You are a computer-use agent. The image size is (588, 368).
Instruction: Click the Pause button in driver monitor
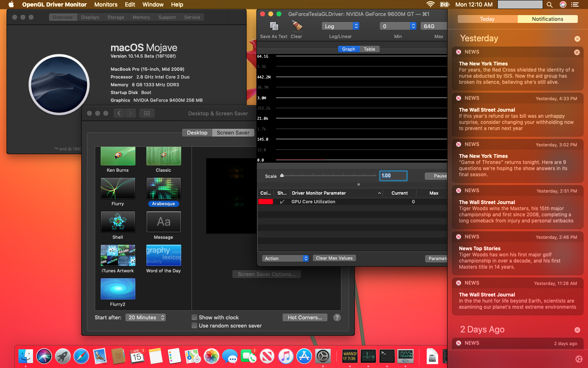coord(436,176)
